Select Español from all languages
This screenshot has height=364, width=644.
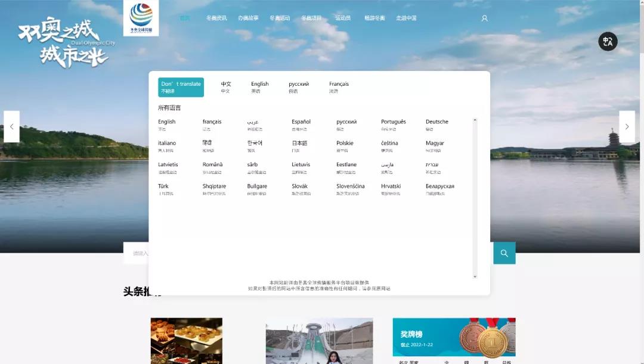301,125
